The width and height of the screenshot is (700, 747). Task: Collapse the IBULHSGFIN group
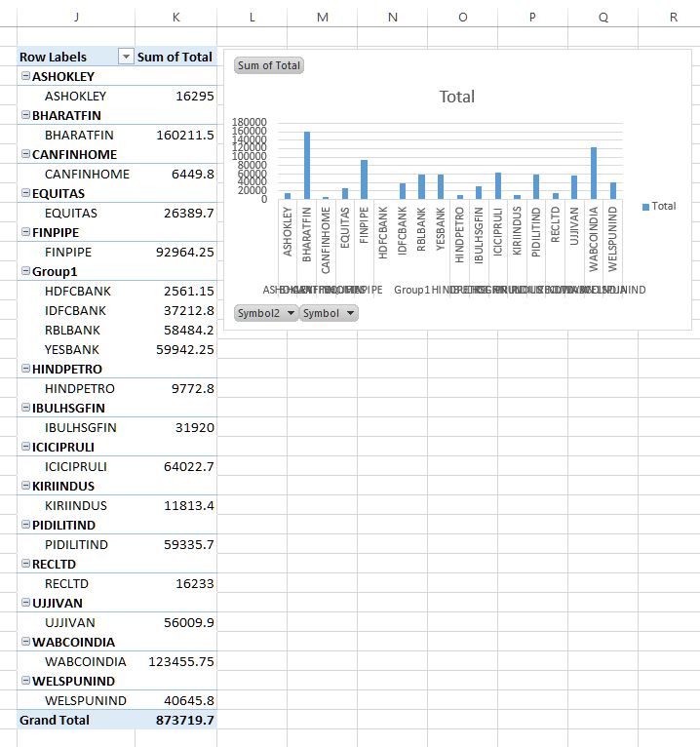[26, 408]
